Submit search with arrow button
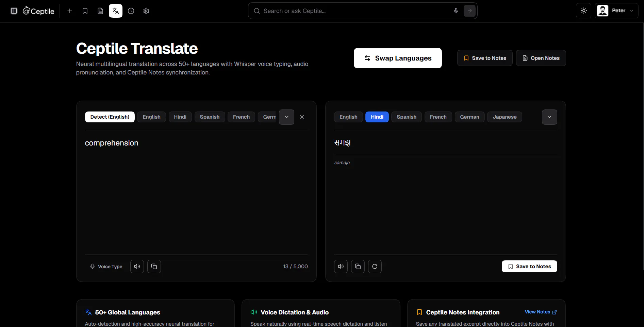 (469, 11)
